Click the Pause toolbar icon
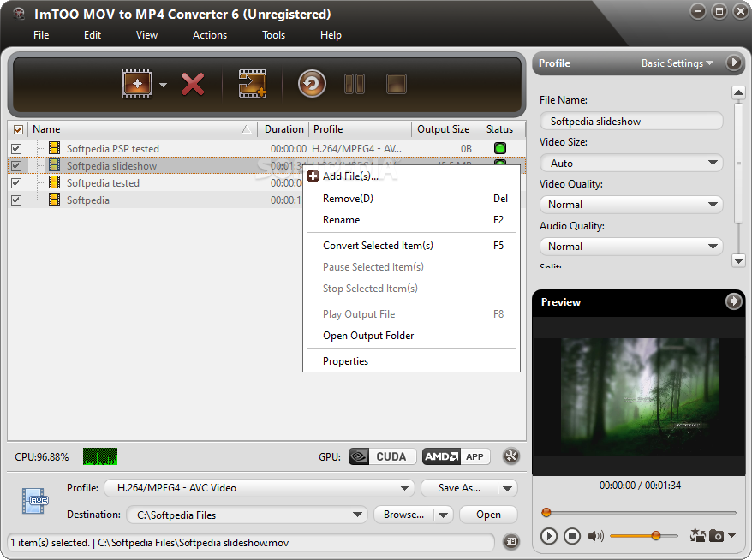 355,84
